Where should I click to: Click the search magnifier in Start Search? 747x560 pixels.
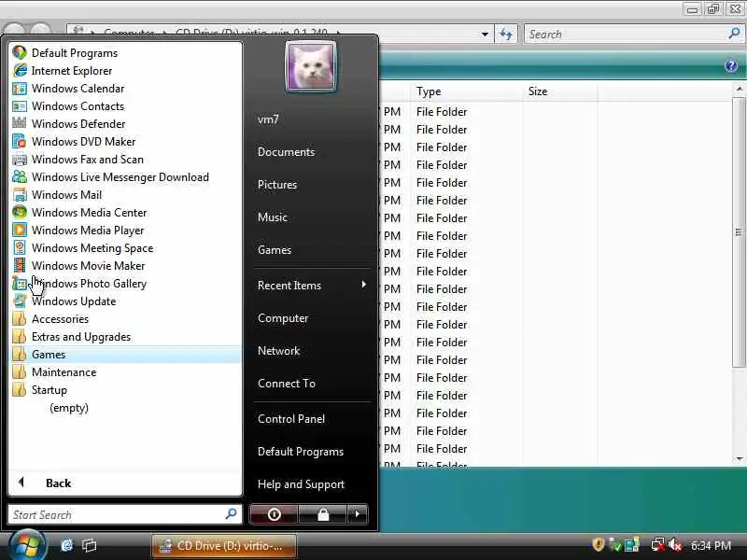tap(231, 514)
